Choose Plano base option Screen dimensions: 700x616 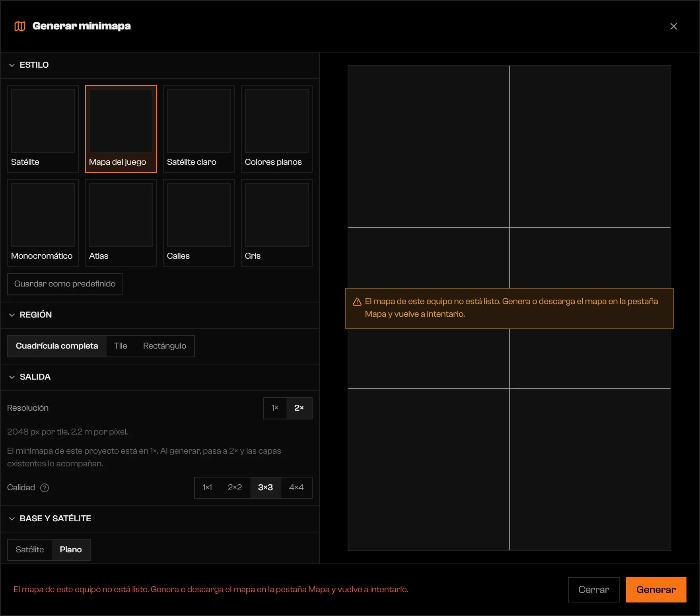pos(71,550)
